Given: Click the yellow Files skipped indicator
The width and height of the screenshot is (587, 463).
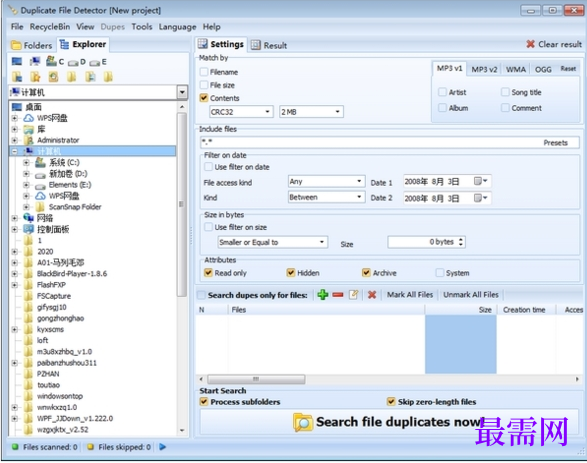Looking at the screenshot, I should click(90, 447).
